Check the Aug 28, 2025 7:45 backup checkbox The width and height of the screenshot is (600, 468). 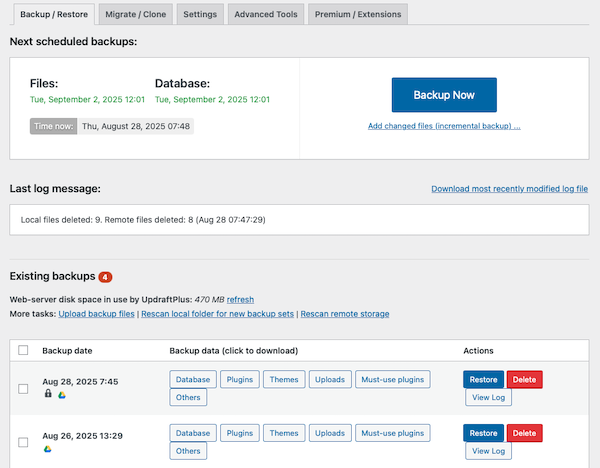pos(23,388)
